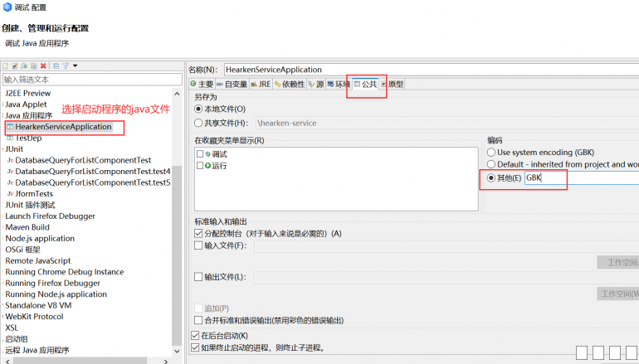Duplicate the selected launch configuration

(x=34, y=66)
